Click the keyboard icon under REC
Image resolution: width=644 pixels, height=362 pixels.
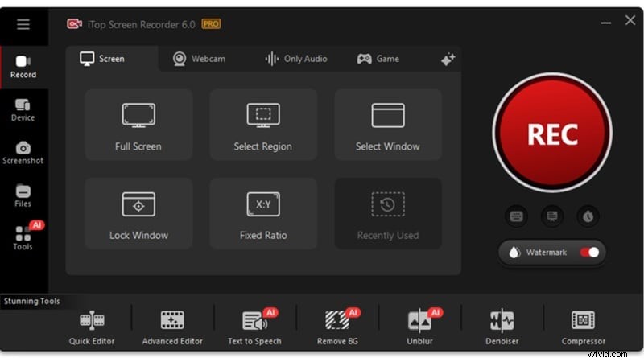pos(516,216)
